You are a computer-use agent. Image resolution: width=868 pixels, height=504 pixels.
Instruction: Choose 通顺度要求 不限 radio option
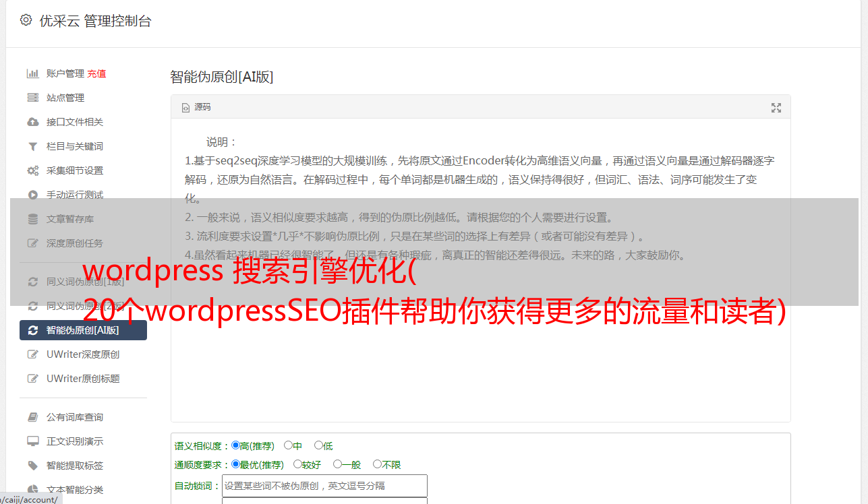pos(377,464)
